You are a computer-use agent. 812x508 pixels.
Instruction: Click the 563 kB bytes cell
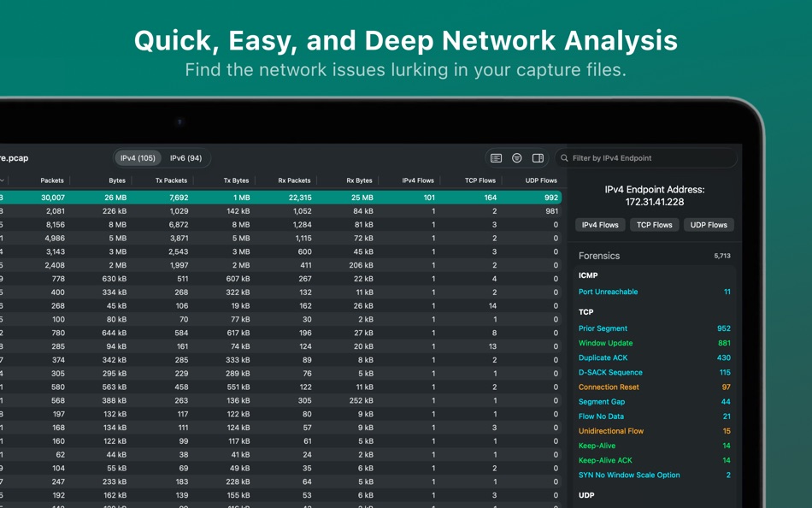pyautogui.click(x=115, y=387)
